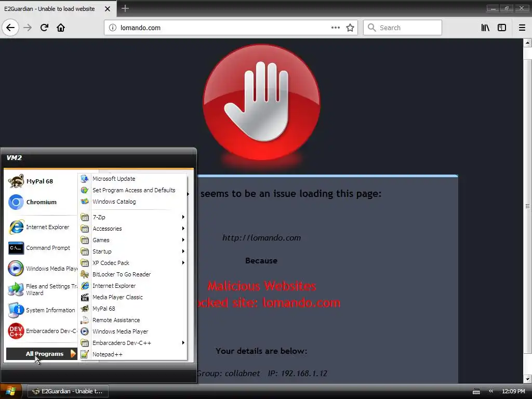
Task: Open Microsoft Update in All Programs
Action: [133, 179]
